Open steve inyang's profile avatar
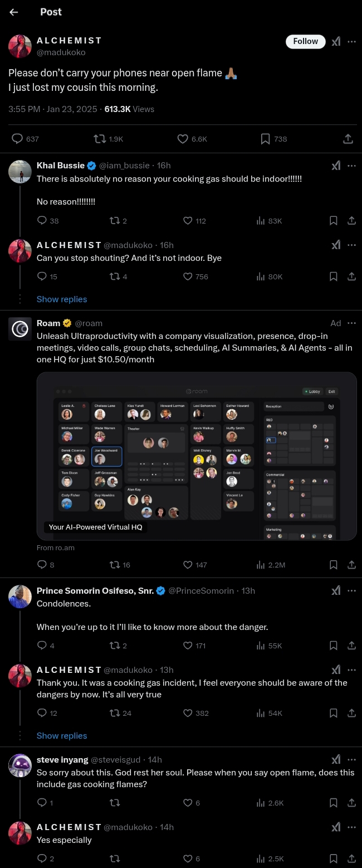362x868 pixels. pos(20,765)
